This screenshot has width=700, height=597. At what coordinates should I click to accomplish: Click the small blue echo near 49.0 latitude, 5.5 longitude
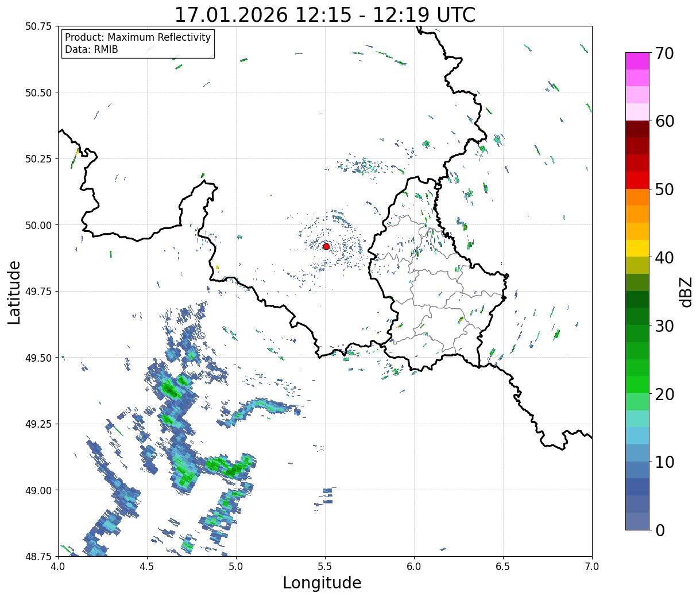(326, 497)
